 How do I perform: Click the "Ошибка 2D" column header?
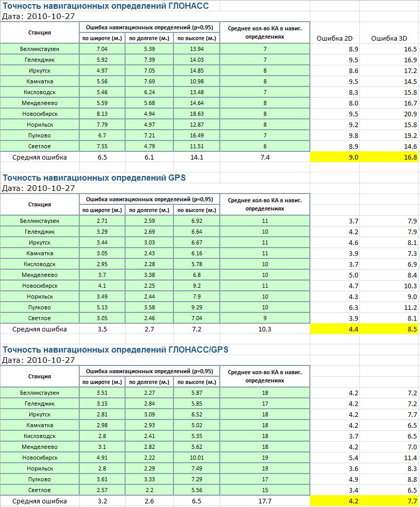pos(335,38)
